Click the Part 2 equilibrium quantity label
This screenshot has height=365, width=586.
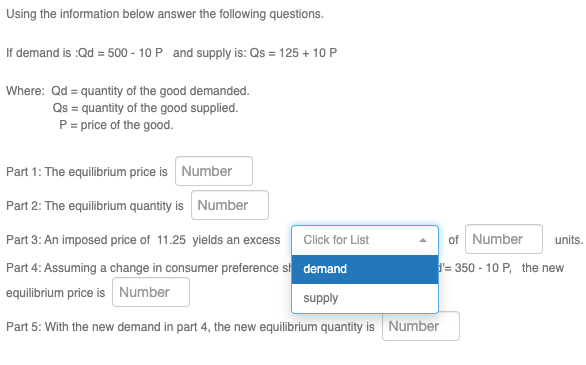click(x=95, y=206)
